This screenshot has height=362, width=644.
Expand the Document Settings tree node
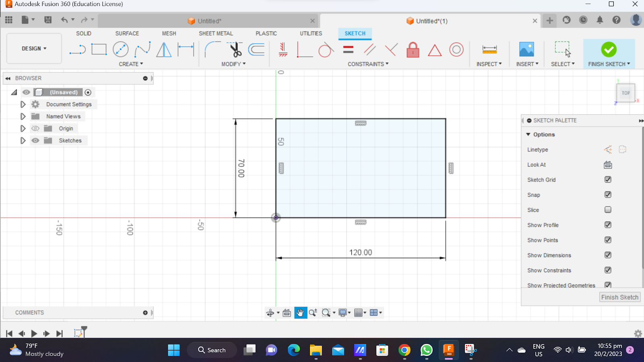click(23, 104)
